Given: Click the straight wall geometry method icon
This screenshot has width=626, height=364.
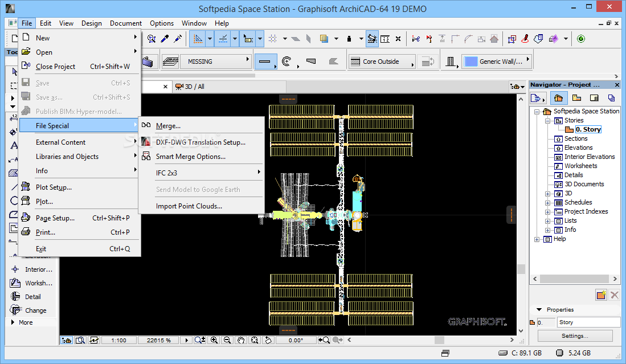Looking at the screenshot, I should [x=265, y=62].
